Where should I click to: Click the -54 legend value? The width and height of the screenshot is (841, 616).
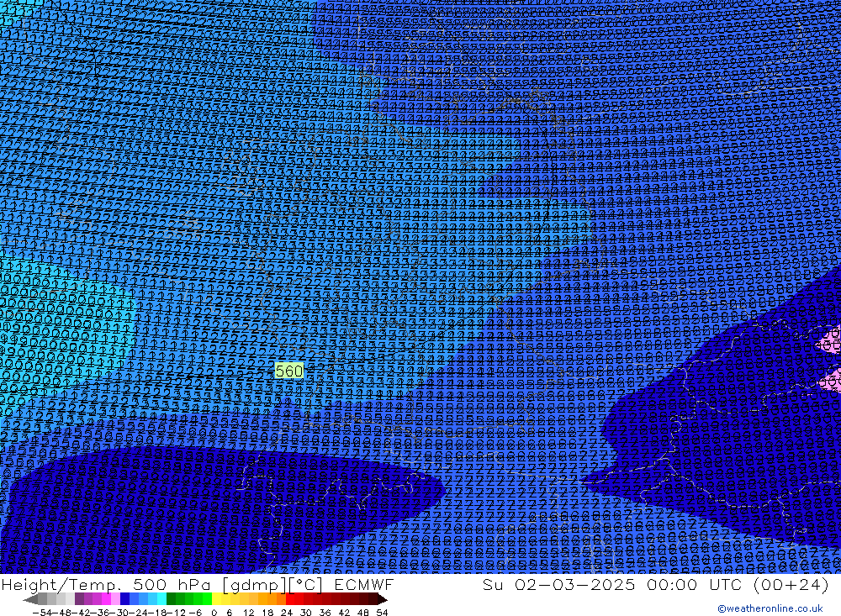coord(43,613)
